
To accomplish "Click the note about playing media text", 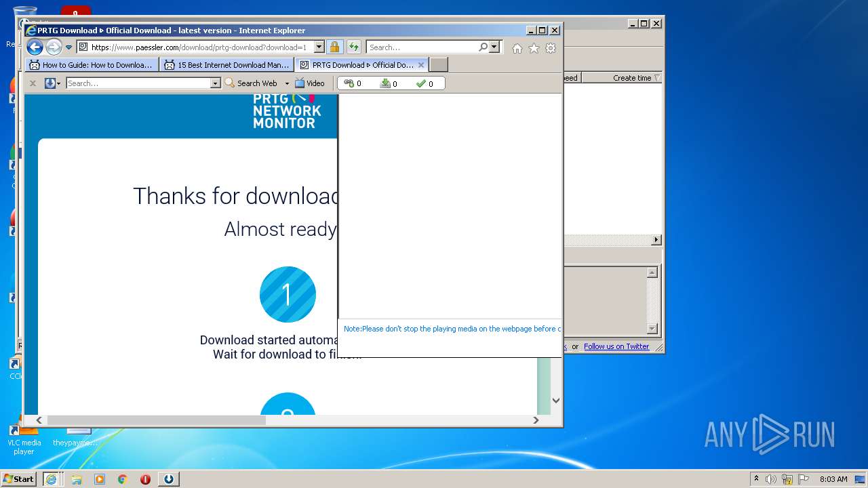I will (x=452, y=329).
